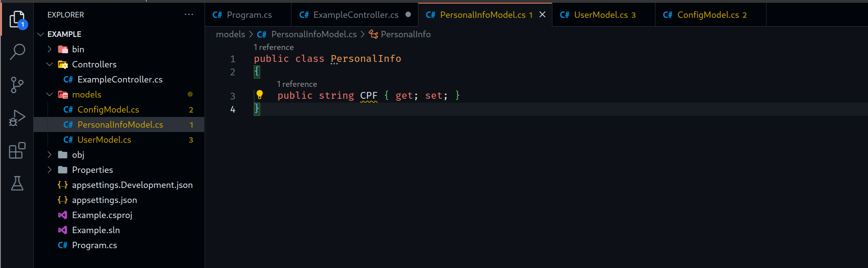Open the Explorer activity bar icon
This screenshot has width=868, height=268.
[x=17, y=19]
